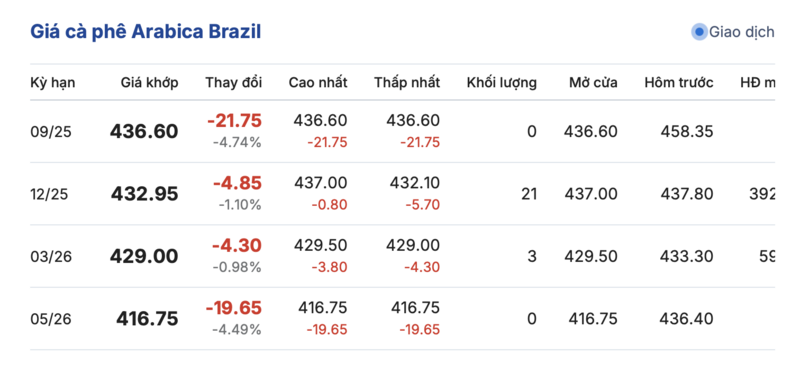Click the Khối lượng column header
Screen dimensions: 800x382
[502, 83]
